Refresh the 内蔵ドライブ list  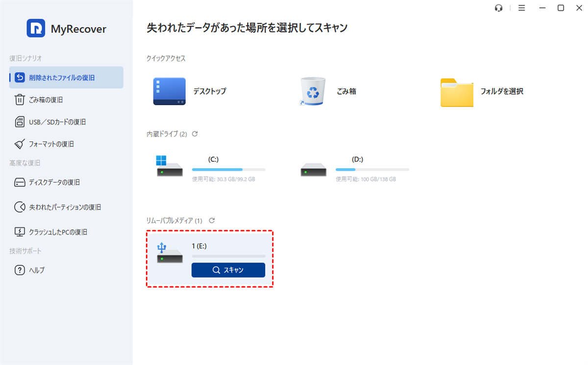pos(195,134)
